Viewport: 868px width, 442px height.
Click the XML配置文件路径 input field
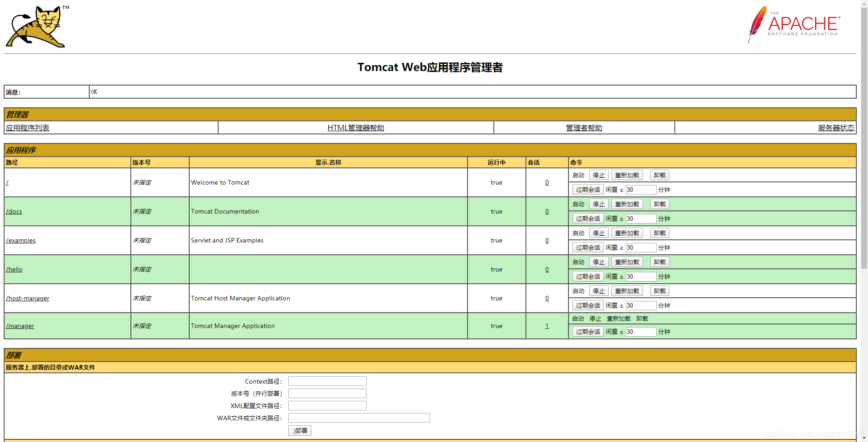(327, 406)
